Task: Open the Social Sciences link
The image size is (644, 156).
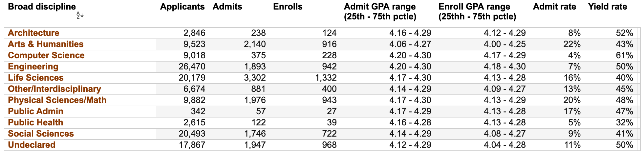Action: point(41,134)
